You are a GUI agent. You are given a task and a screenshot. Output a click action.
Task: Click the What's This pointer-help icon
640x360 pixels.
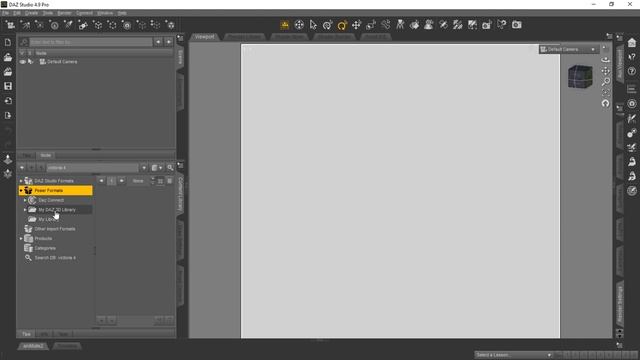coord(632,57)
